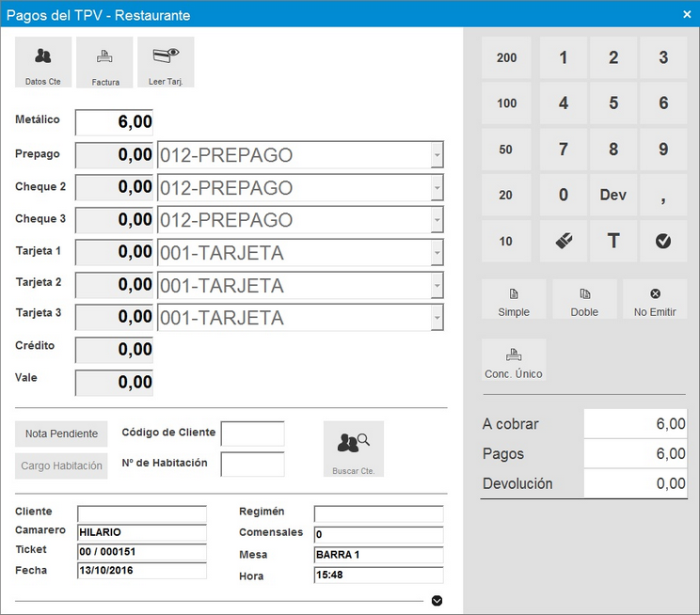Click Fecha field 13/10/2016

point(142,571)
